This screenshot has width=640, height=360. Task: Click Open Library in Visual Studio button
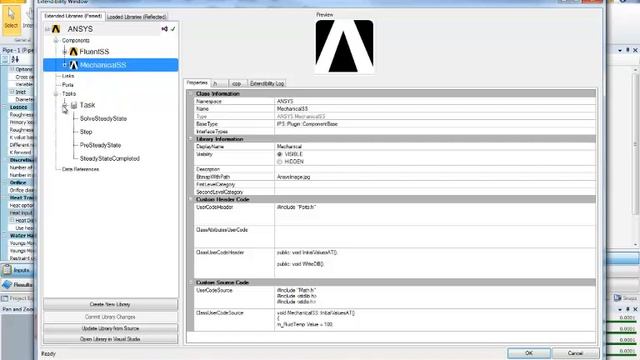110,339
